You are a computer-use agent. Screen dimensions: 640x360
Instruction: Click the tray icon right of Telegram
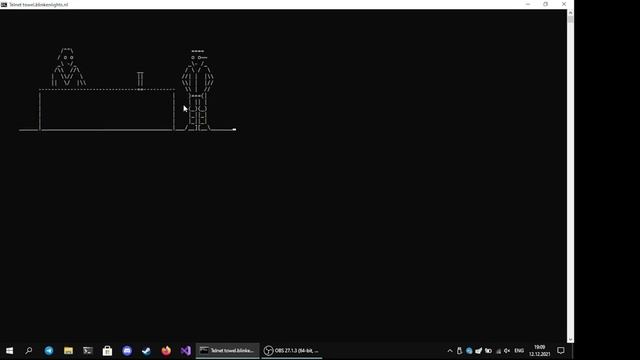coord(478,351)
